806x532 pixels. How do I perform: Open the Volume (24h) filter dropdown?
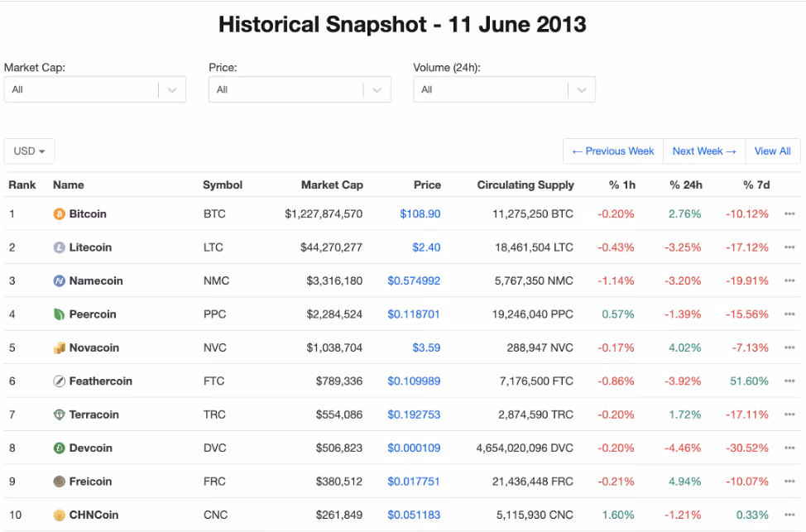504,89
